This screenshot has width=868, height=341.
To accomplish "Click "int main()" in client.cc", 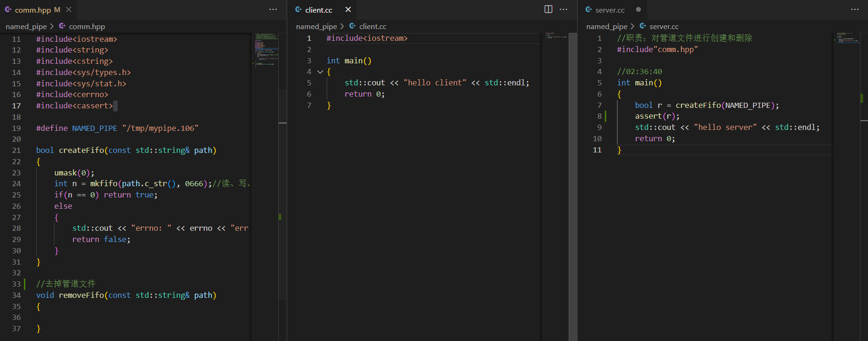I will (349, 61).
